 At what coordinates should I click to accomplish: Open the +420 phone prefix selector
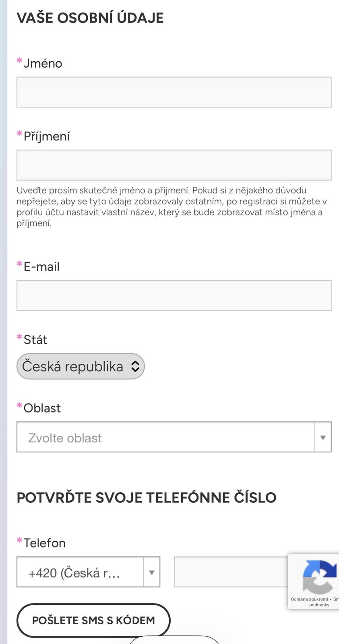[x=80, y=572]
